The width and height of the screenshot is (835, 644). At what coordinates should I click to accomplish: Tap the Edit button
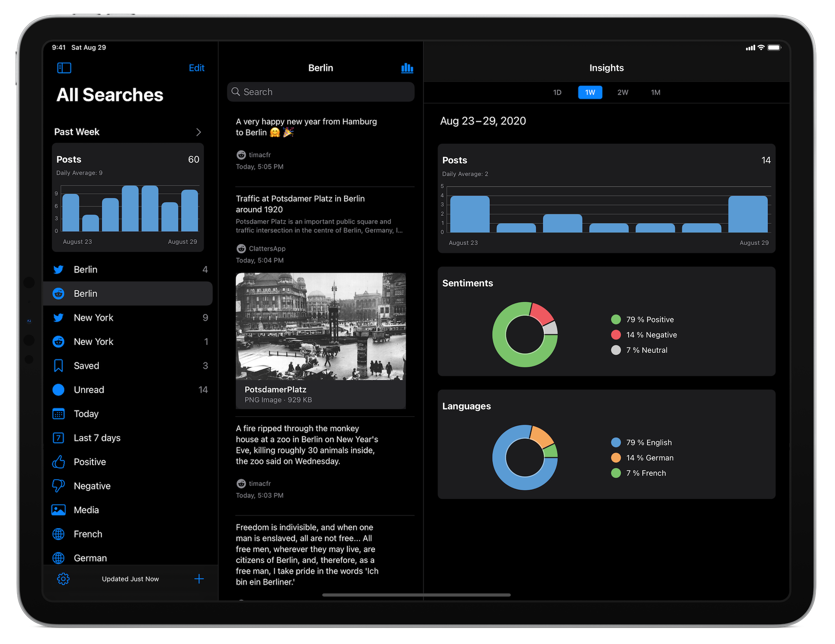click(x=197, y=68)
